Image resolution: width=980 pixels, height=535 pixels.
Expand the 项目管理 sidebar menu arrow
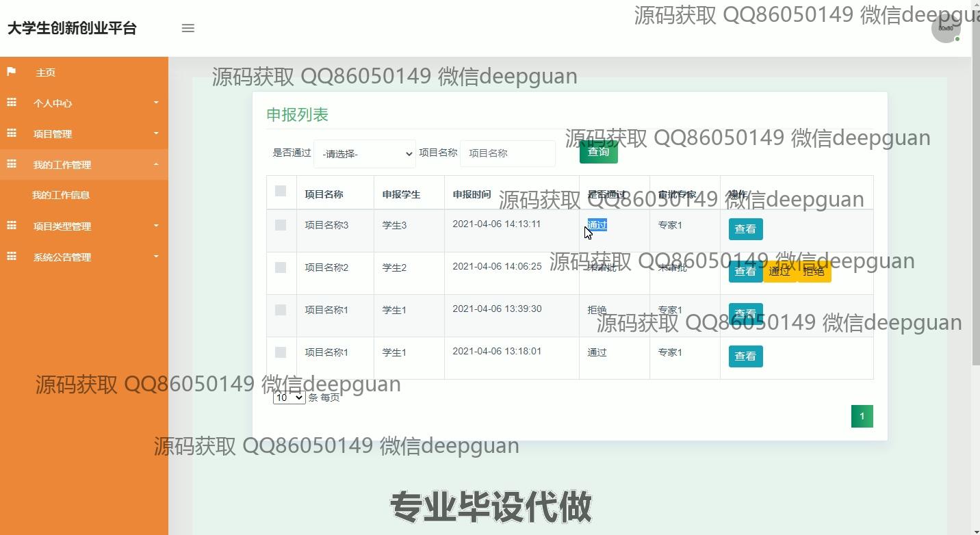click(156, 133)
